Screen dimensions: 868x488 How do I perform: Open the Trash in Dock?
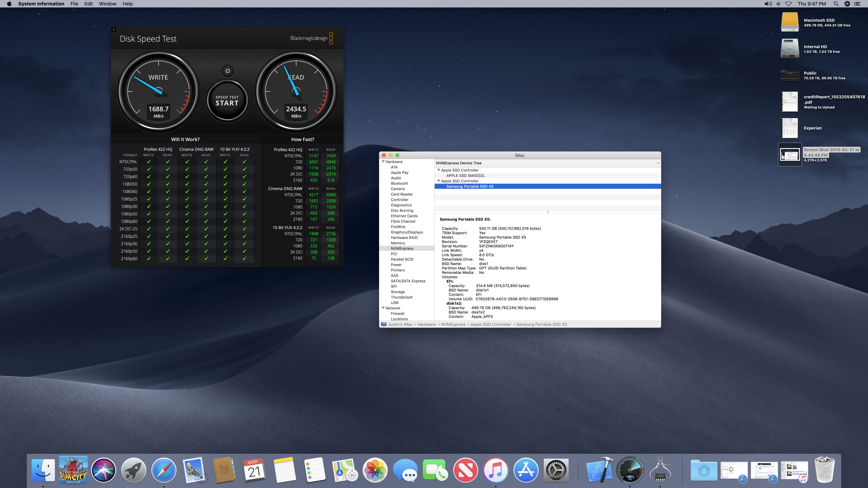(825, 470)
